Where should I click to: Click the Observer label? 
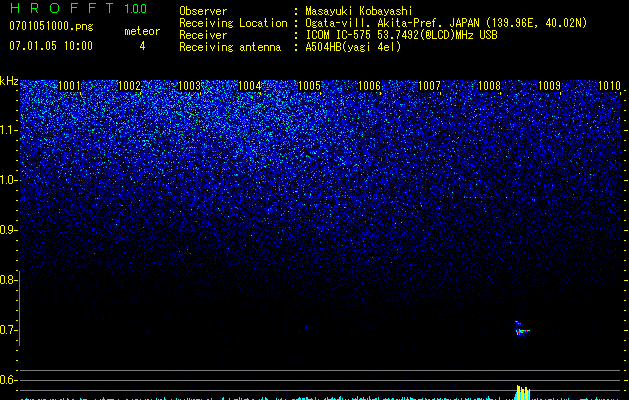pos(203,11)
